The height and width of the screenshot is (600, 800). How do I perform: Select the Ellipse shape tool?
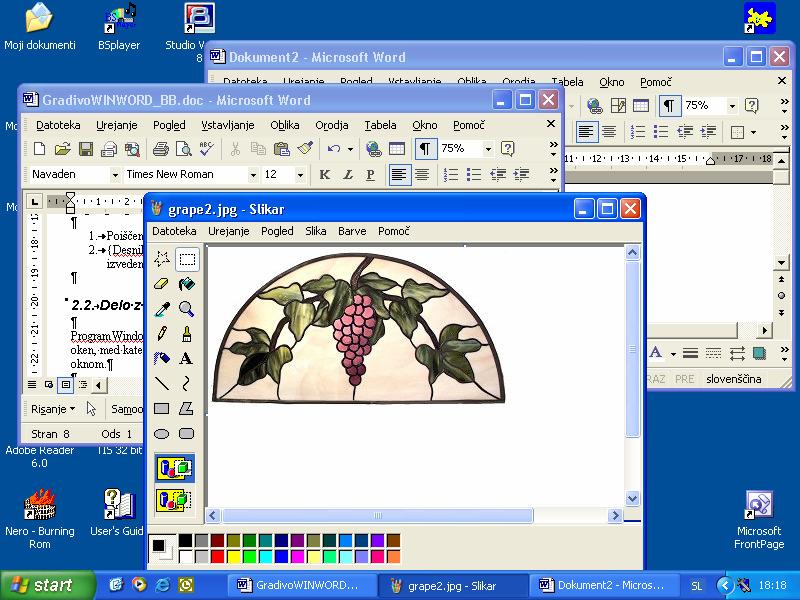click(x=162, y=433)
